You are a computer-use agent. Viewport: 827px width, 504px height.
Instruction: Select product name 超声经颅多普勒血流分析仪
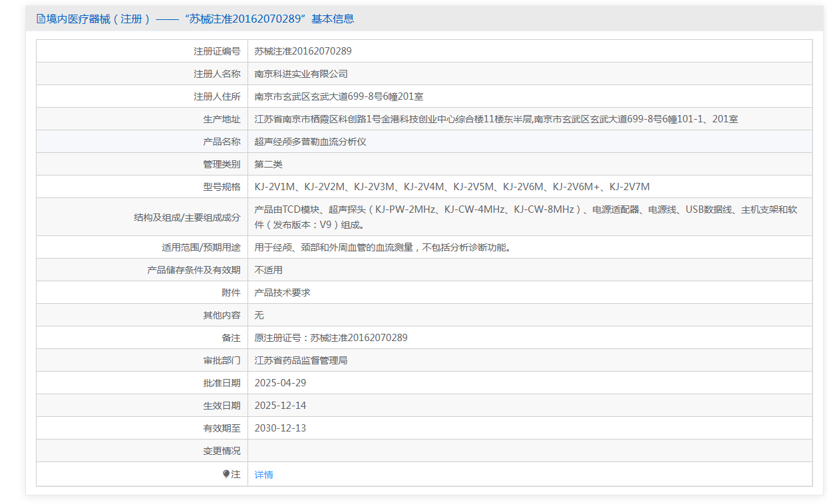(x=311, y=142)
